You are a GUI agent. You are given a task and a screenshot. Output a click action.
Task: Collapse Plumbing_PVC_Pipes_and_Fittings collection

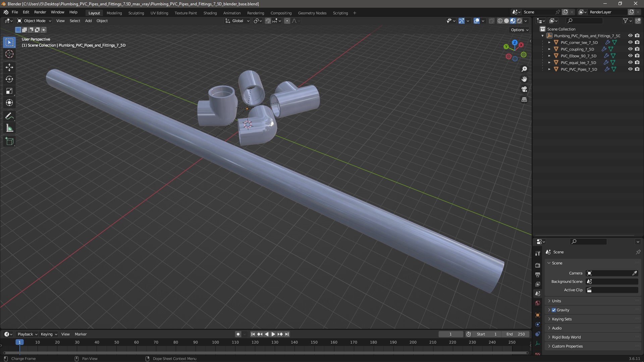542,36
